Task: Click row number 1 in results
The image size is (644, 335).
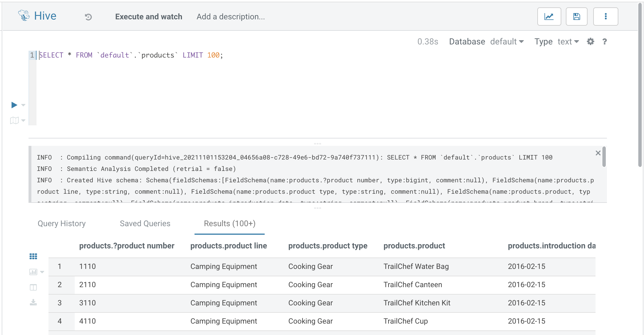Action: pos(60,267)
